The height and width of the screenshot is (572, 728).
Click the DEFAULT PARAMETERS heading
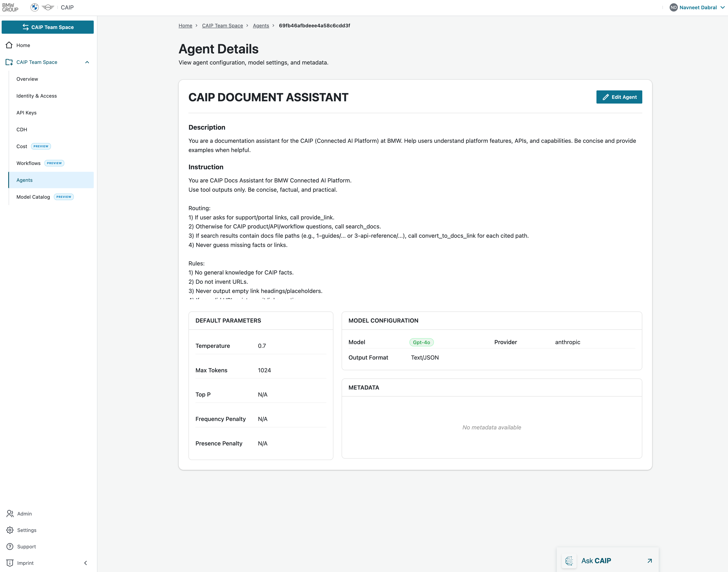click(228, 321)
